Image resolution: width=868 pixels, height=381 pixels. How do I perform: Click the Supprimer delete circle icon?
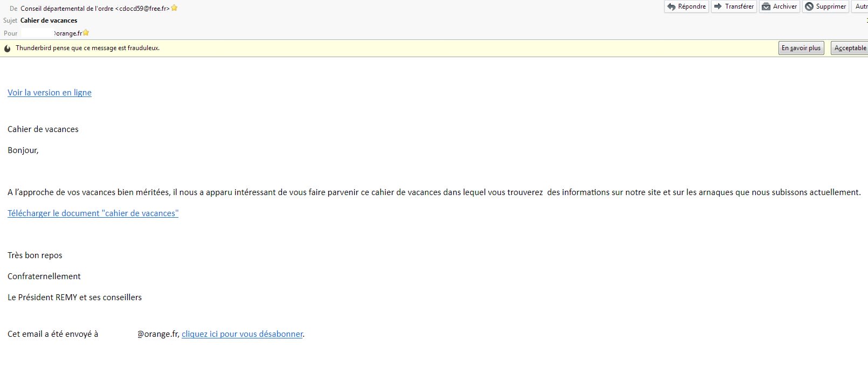[x=809, y=6]
